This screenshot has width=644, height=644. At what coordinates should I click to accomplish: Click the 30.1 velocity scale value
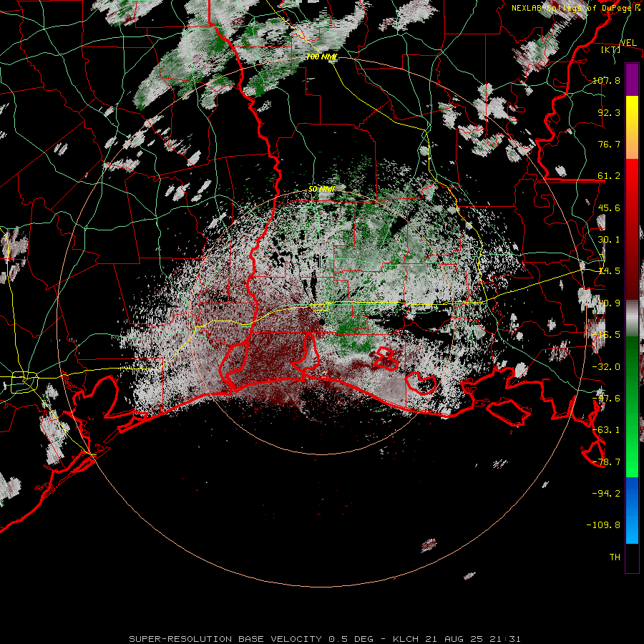609,240
